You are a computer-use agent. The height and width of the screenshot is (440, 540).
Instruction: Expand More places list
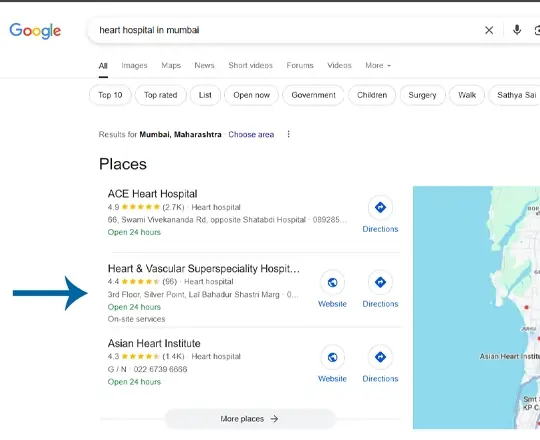pyautogui.click(x=250, y=419)
